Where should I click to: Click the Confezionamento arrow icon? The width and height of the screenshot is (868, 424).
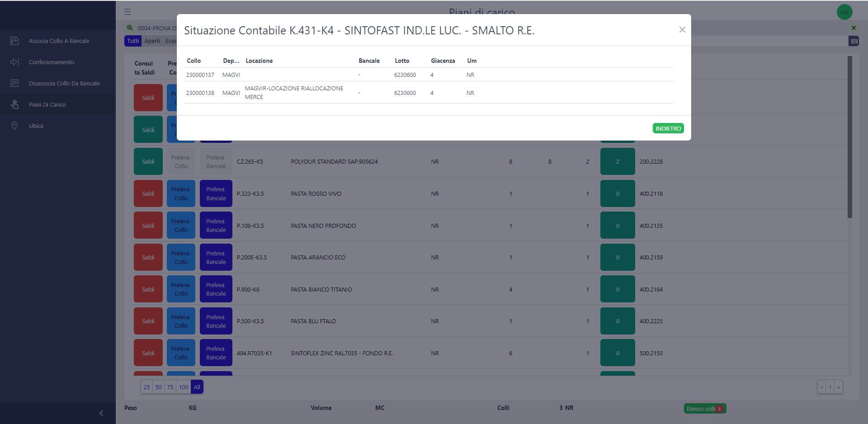coord(14,62)
